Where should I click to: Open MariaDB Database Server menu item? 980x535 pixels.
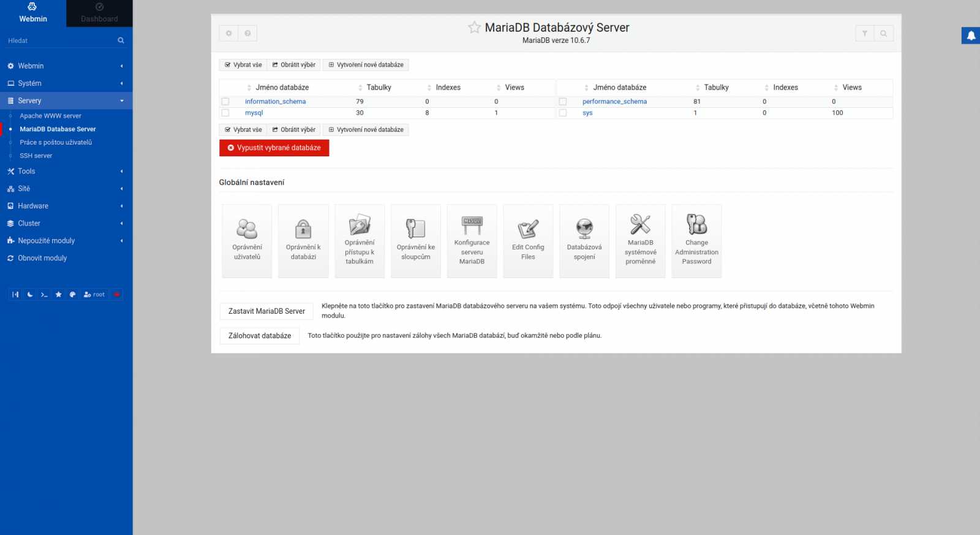coord(58,129)
